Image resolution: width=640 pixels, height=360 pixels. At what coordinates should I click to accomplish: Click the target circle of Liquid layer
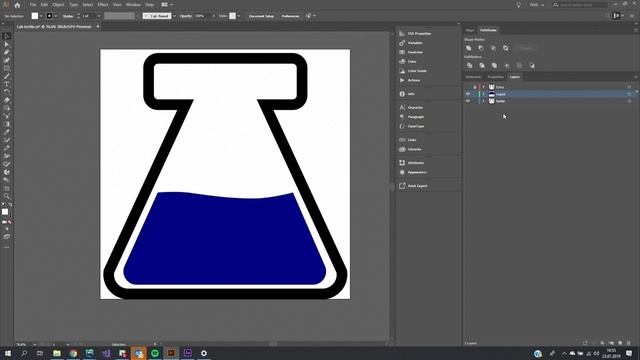629,94
